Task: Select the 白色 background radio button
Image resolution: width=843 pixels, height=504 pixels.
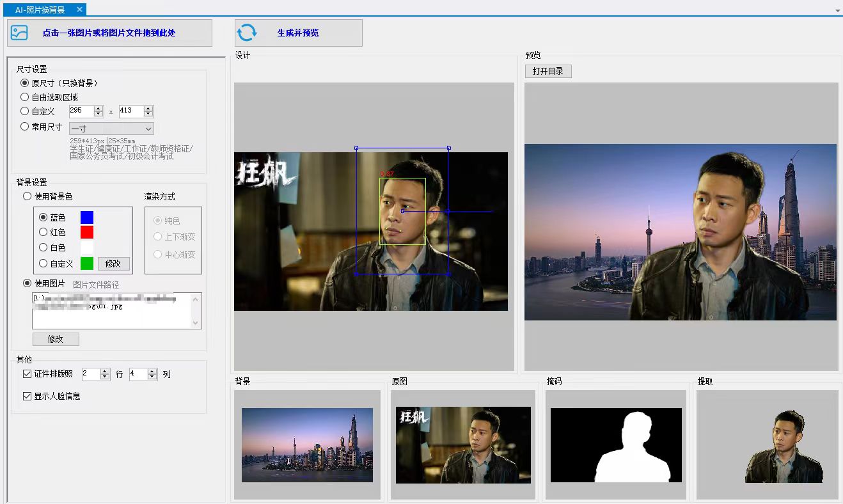Action: pyautogui.click(x=43, y=247)
